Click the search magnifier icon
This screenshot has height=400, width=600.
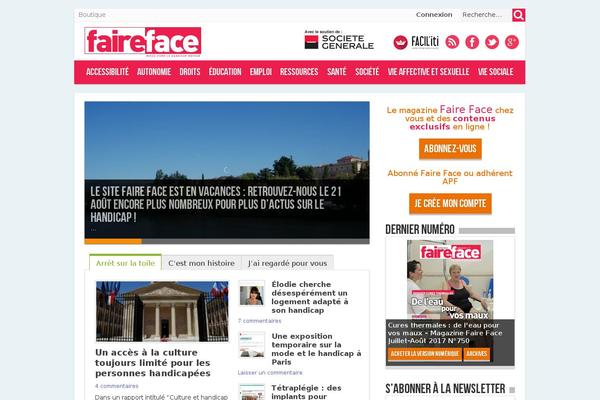tap(518, 15)
